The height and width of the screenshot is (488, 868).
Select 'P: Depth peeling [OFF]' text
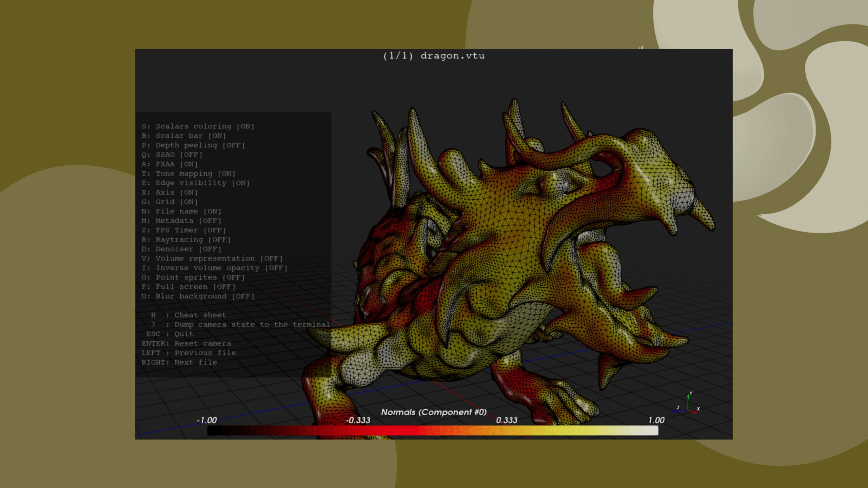(x=193, y=145)
